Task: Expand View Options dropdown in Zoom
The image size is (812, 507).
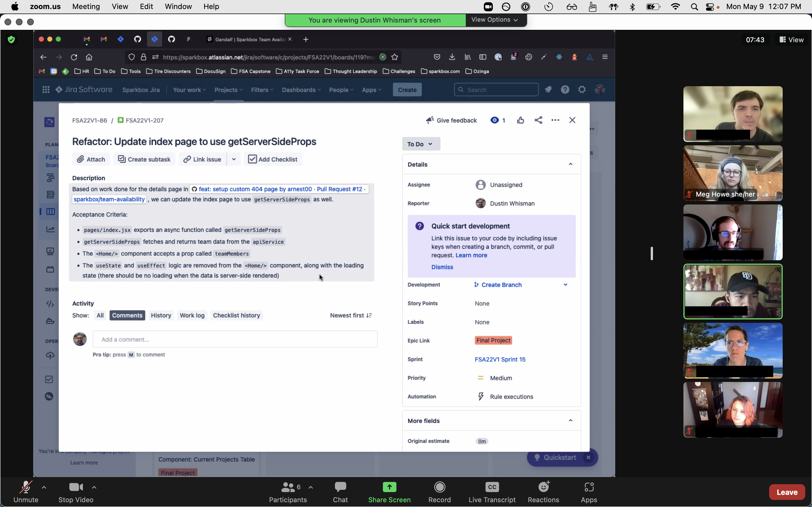Action: [495, 20]
